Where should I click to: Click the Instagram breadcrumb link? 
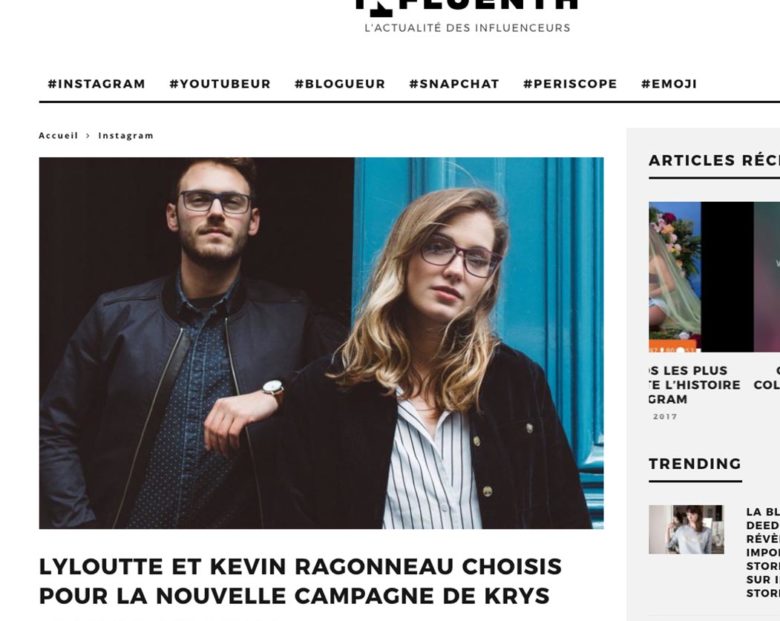pos(126,135)
